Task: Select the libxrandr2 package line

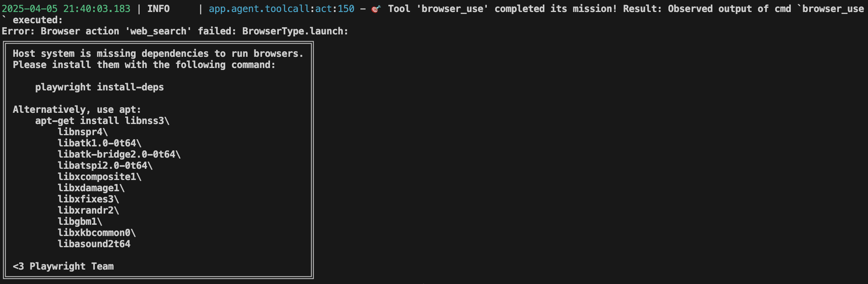Action: tap(88, 210)
